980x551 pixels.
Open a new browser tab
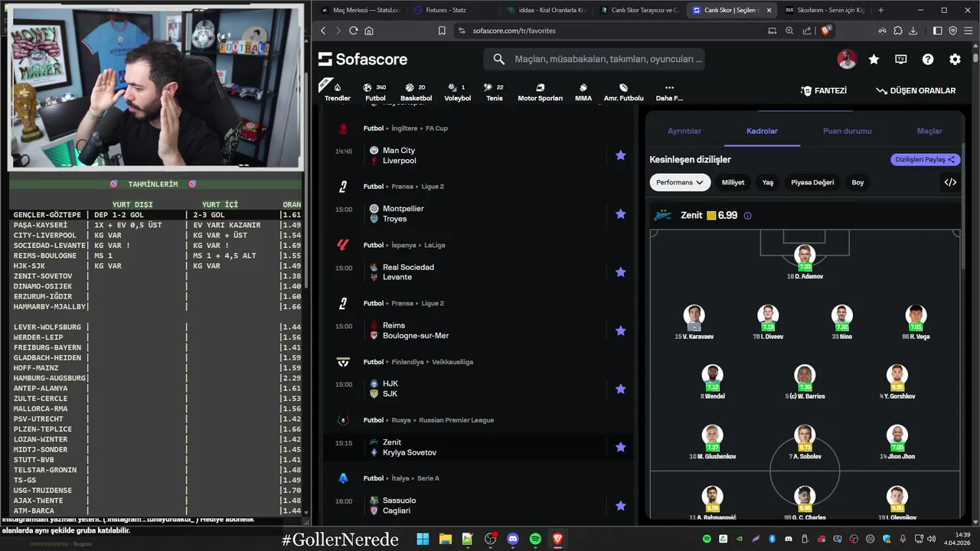coord(880,10)
